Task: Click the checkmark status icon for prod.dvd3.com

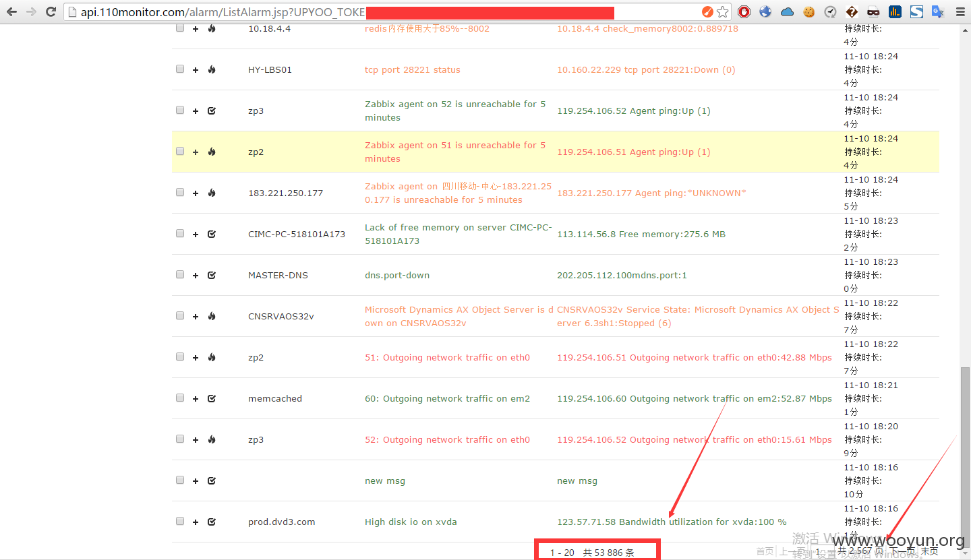Action: tap(212, 522)
